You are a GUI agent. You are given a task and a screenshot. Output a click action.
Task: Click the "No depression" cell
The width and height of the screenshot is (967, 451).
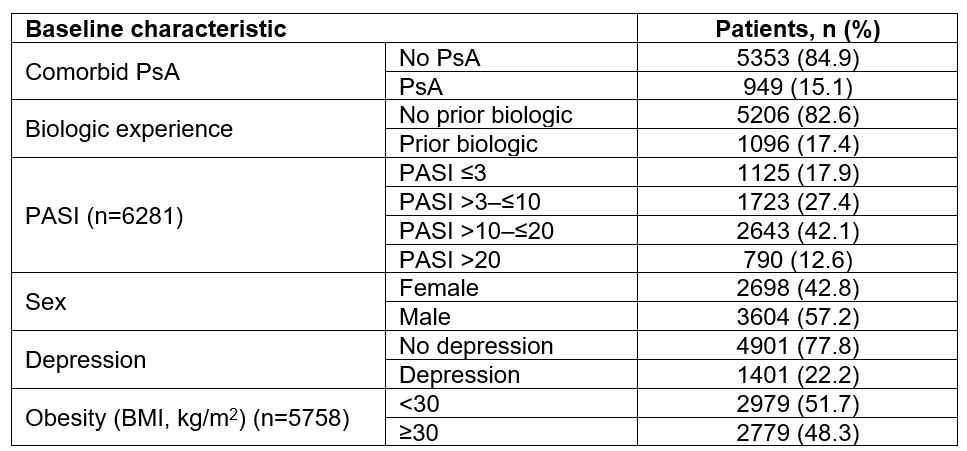(x=475, y=347)
